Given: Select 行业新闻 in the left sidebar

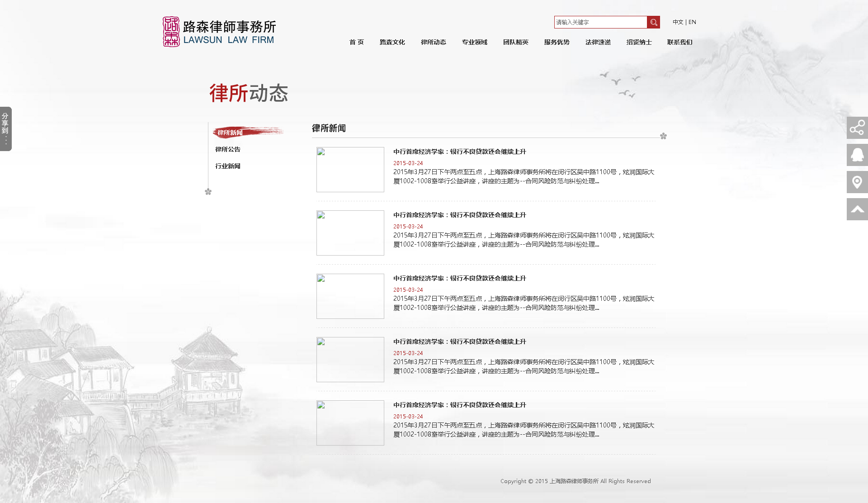Looking at the screenshot, I should [x=228, y=166].
